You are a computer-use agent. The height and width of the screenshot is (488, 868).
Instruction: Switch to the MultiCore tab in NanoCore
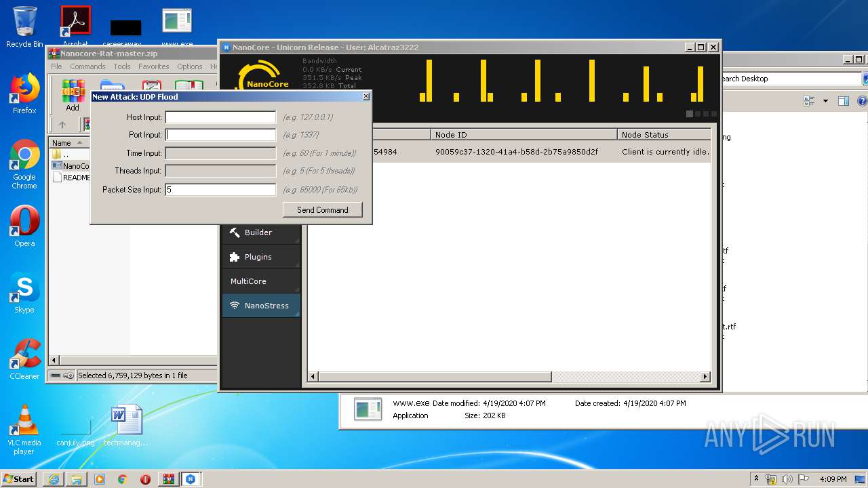click(261, 281)
